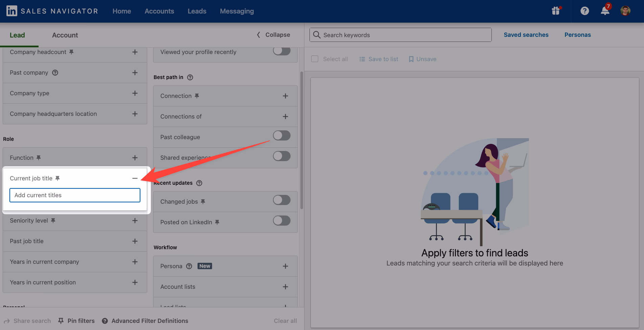Click the pin icon next to Seniority level
Screen dimensions: 644x330
[x=53, y=221]
